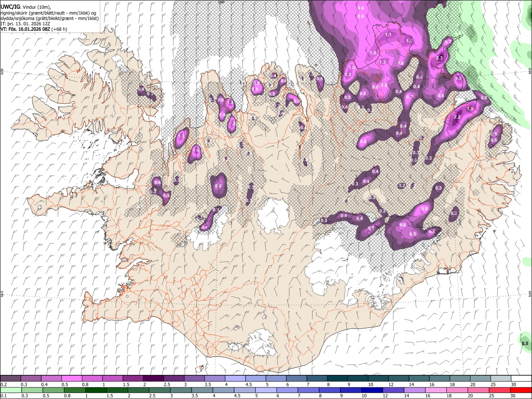The width and height of the screenshot is (532, 399).
Task: Click the 'VT: Fös. 16.01.2026 08Z (+68 h)' line
Action: coord(34,29)
